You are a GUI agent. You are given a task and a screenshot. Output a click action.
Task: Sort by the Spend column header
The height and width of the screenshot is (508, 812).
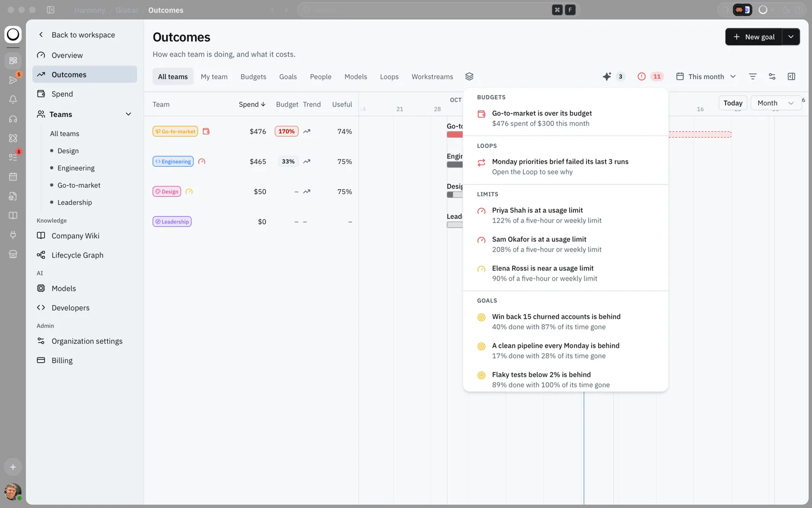(x=252, y=104)
